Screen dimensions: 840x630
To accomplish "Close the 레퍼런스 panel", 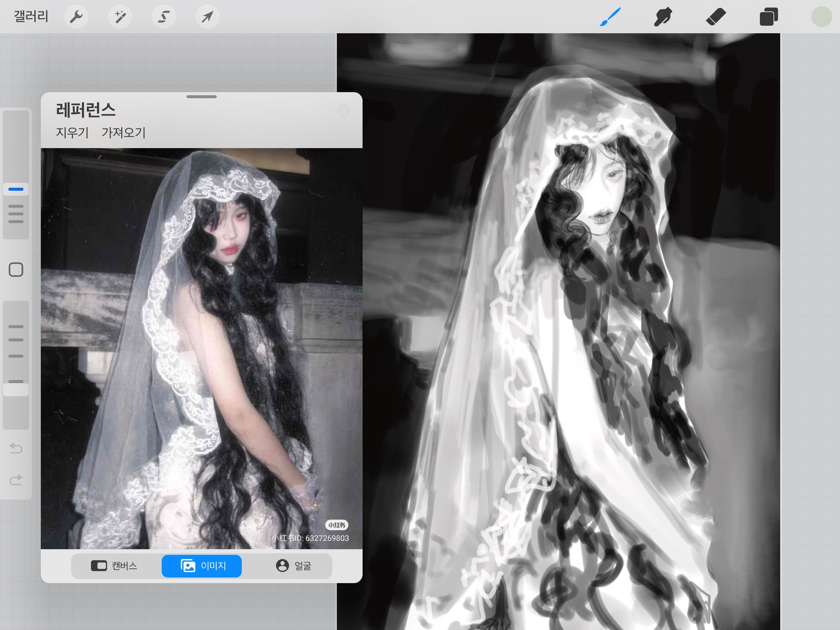I will [343, 111].
